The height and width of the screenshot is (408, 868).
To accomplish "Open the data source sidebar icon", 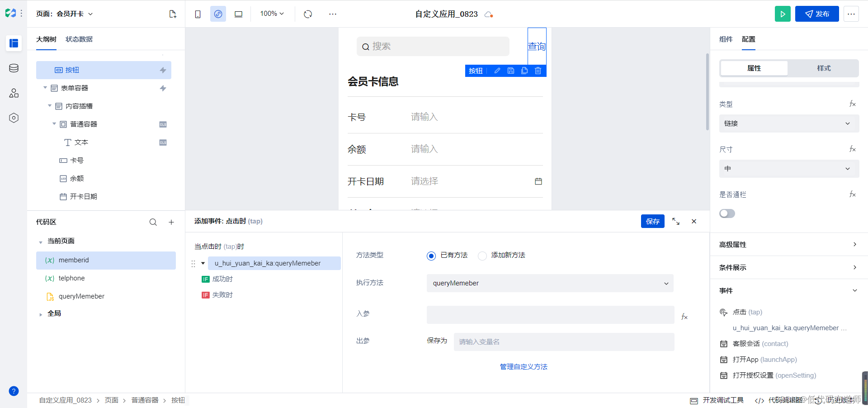I will coord(14,68).
